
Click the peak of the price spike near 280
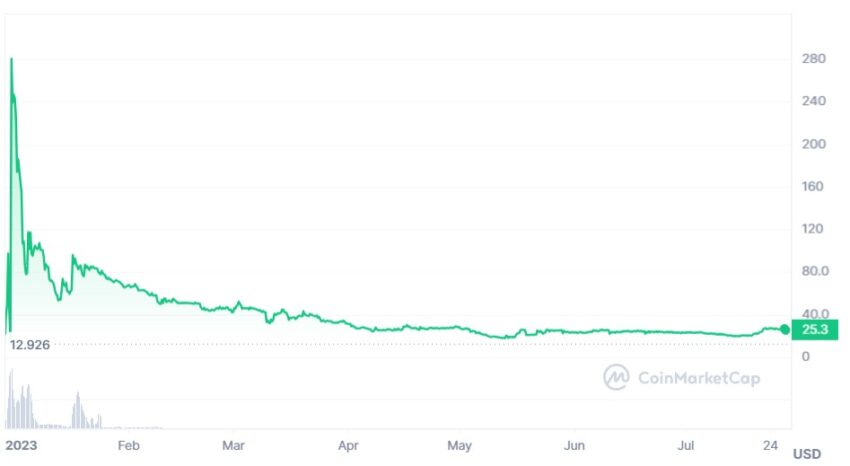[x=11, y=60]
